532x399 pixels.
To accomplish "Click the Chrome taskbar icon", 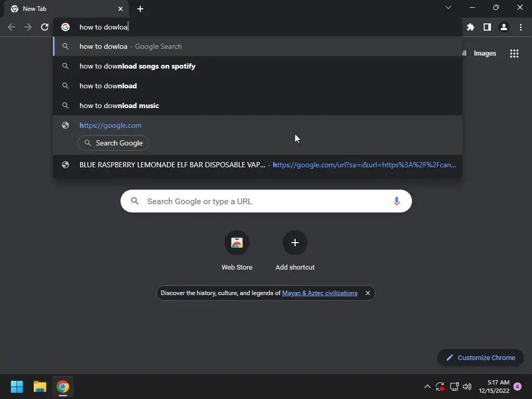I will 63,387.
